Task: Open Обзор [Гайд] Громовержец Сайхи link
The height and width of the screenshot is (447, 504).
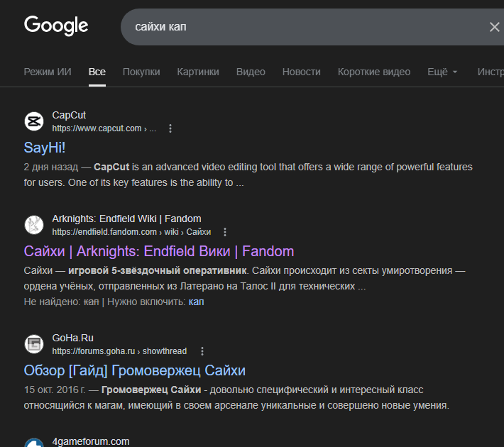Action: click(x=135, y=370)
